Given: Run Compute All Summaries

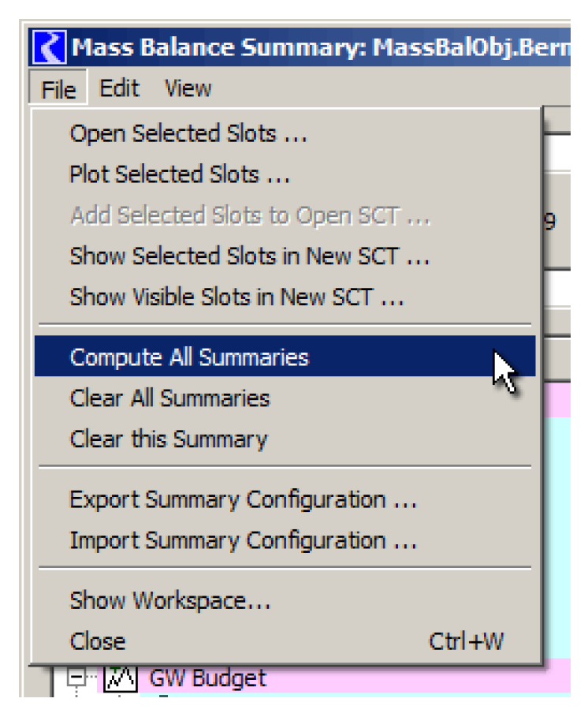Looking at the screenshot, I should point(189,357).
